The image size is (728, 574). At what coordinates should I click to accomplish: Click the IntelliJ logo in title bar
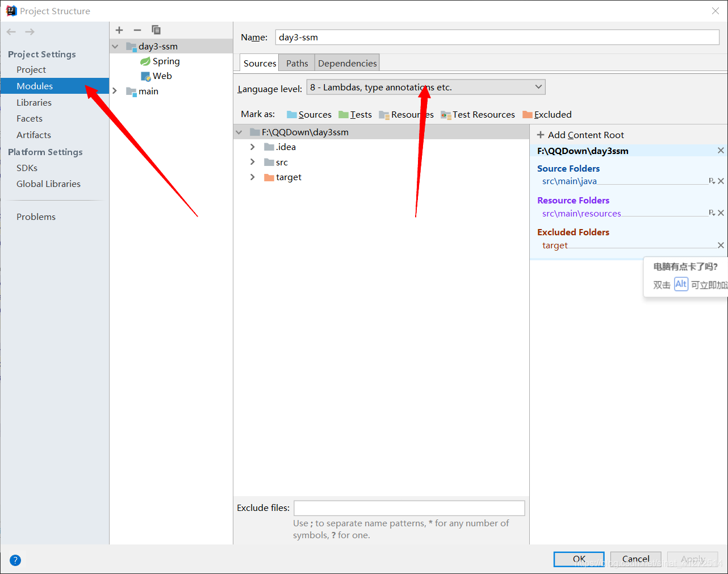(x=11, y=11)
